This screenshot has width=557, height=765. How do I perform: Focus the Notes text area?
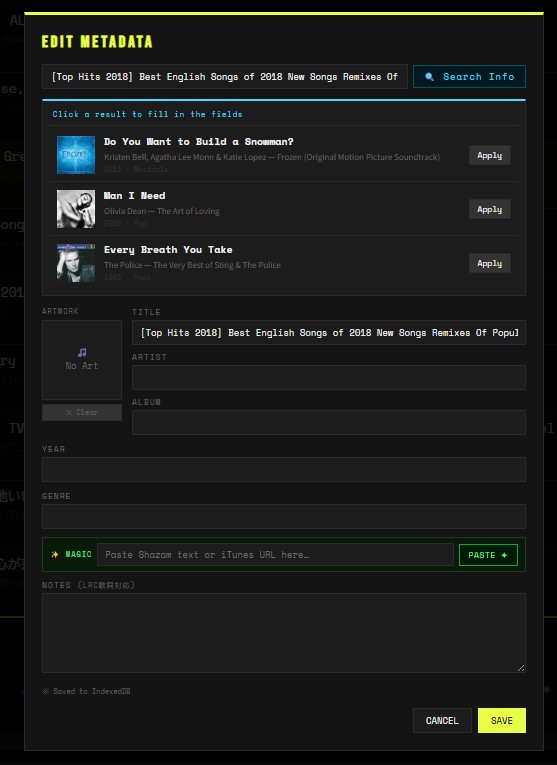point(284,633)
